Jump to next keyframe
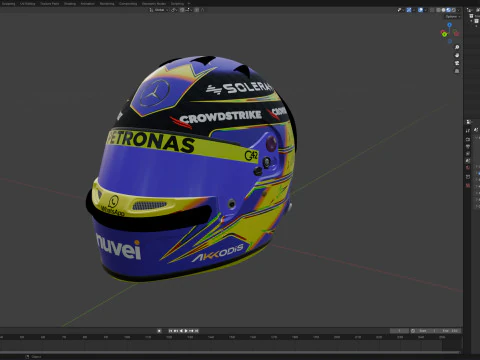Viewport: 480px width, 360px height. [x=191, y=331]
